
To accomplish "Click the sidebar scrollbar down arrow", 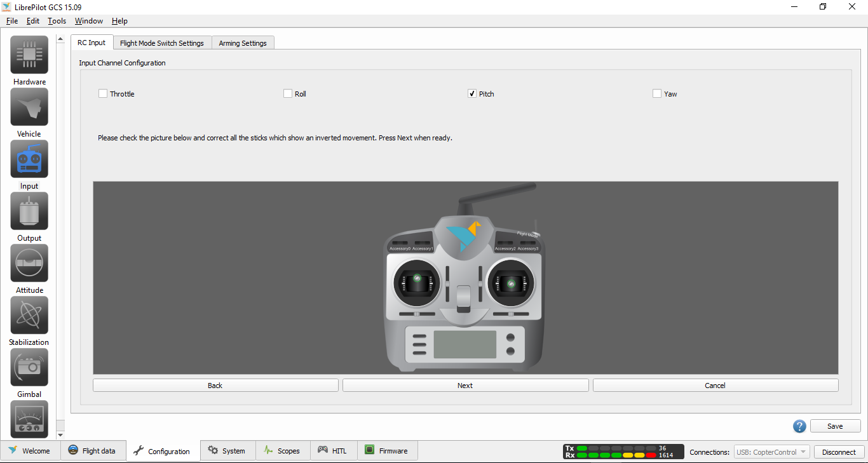I will (60, 433).
